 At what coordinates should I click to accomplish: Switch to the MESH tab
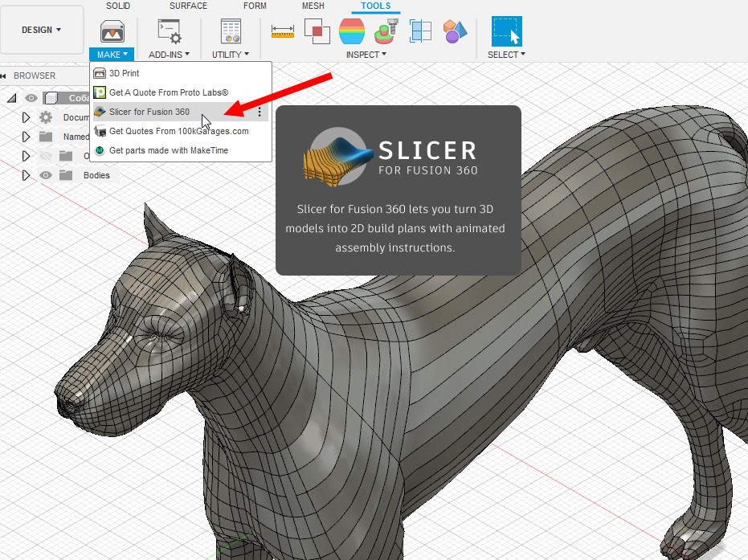[x=313, y=6]
